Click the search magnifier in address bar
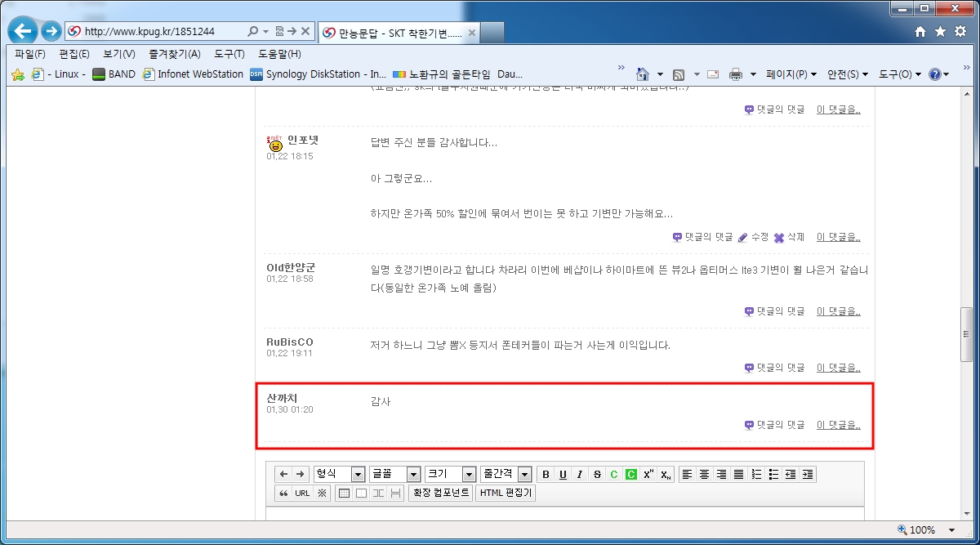Viewport: 980px width, 545px height. (253, 31)
